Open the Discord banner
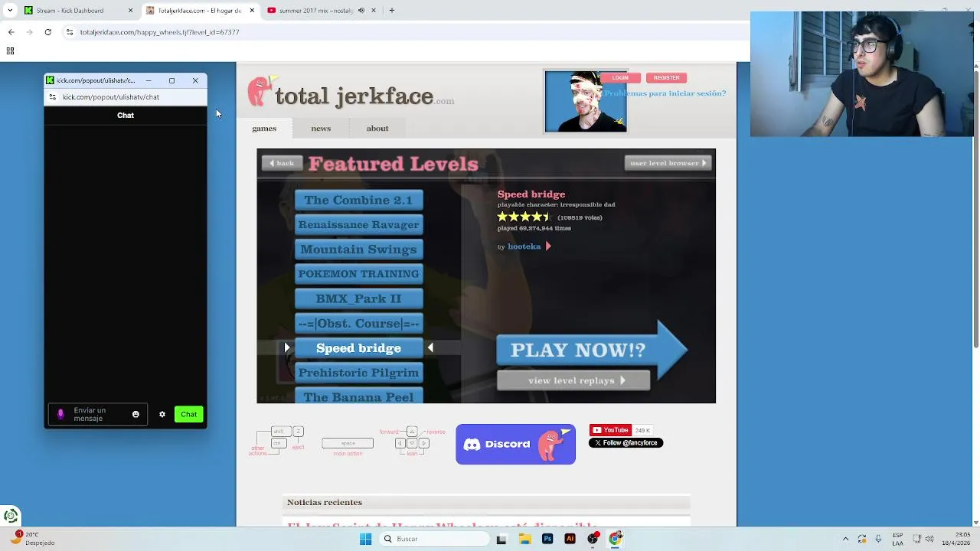Image resolution: width=980 pixels, height=551 pixels. (515, 445)
